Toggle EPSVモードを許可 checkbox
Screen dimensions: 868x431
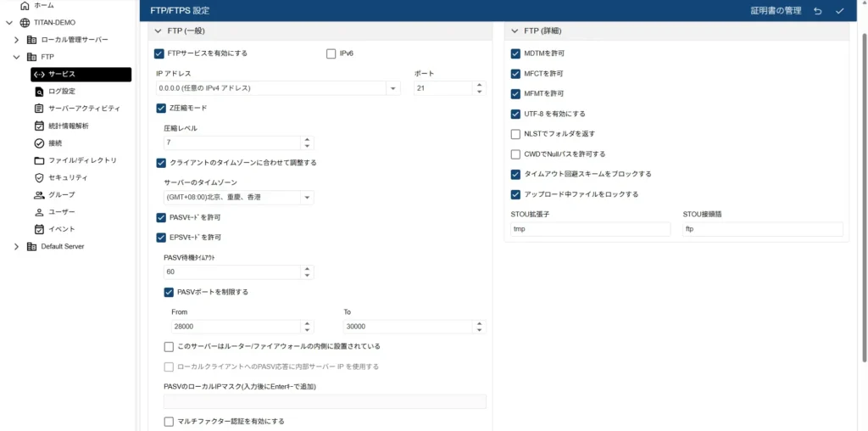click(162, 238)
